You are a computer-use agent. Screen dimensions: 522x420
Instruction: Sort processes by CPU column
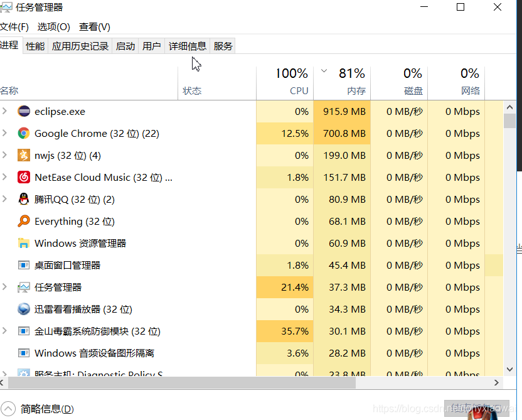[285, 83]
